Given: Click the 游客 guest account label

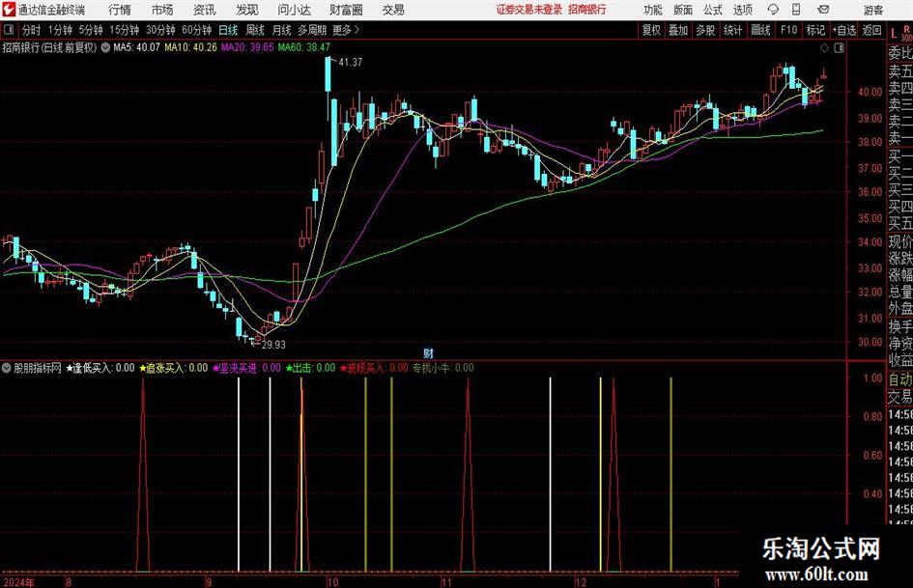Looking at the screenshot, I should [873, 10].
